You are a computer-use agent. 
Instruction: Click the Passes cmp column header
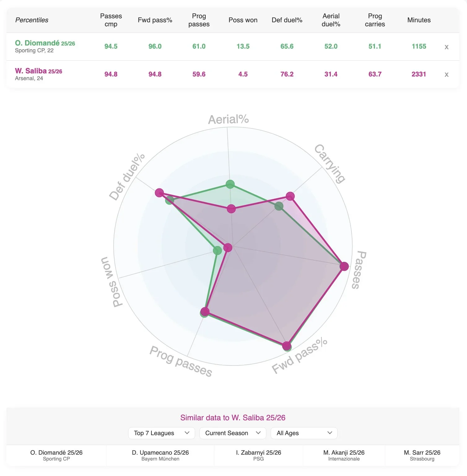[111, 20]
